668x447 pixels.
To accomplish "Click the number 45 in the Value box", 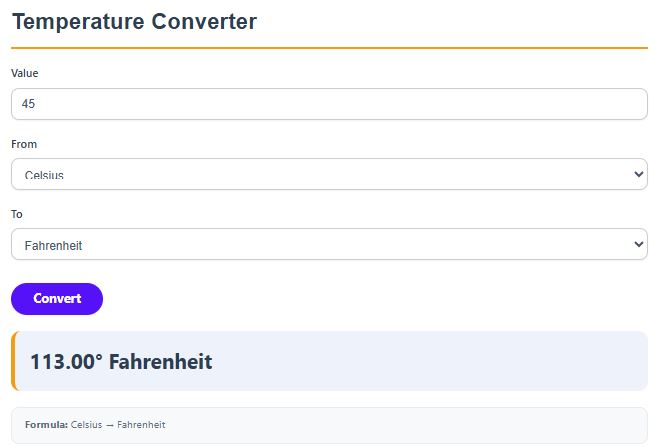I will pyautogui.click(x=28, y=104).
